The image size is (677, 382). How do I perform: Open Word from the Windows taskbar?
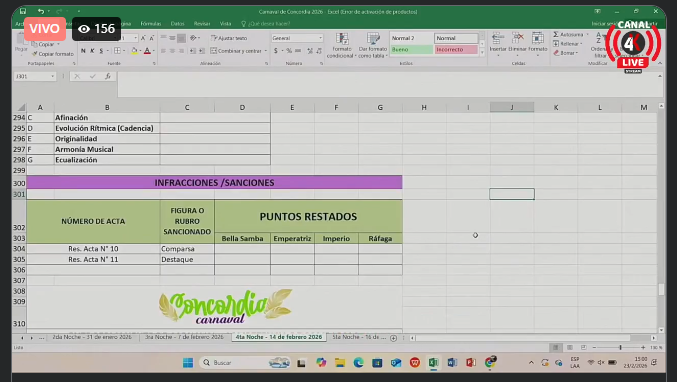(452, 363)
